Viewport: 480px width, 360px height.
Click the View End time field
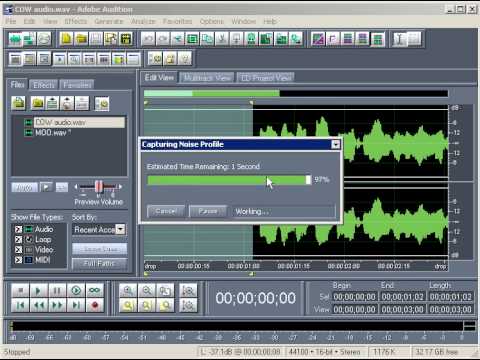click(x=403, y=309)
